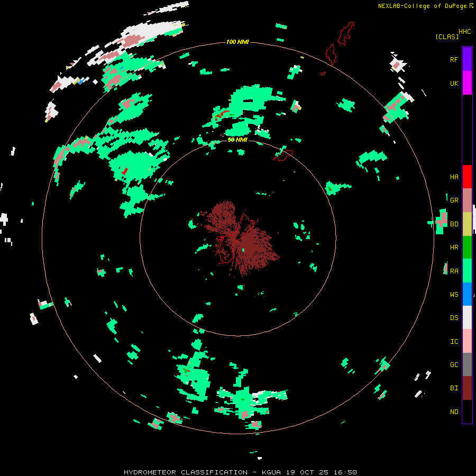Screen dimensions: 476x476
Task: Click the RF legend label
Action: point(454,59)
